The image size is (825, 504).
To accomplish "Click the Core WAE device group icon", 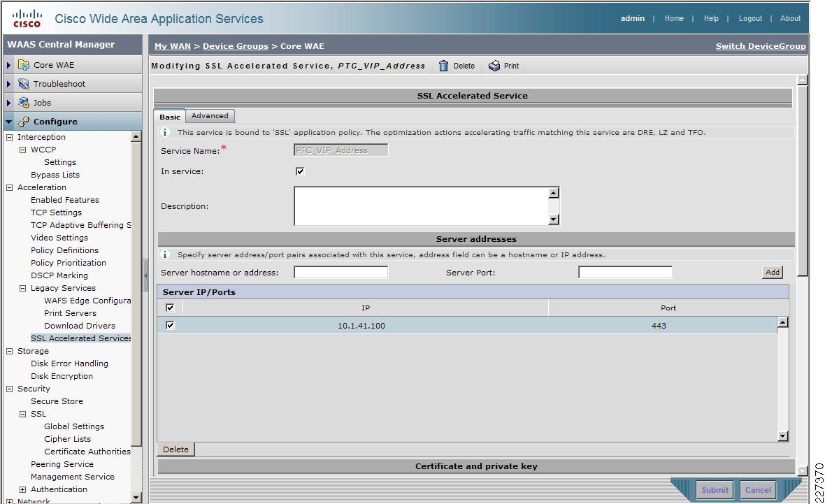I will 24,65.
